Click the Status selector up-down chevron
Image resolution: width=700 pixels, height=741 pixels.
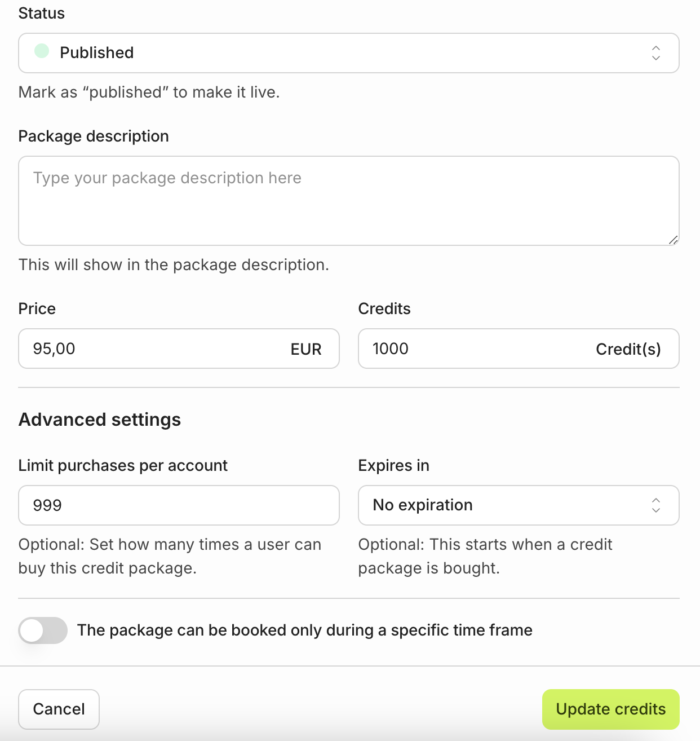(x=655, y=53)
